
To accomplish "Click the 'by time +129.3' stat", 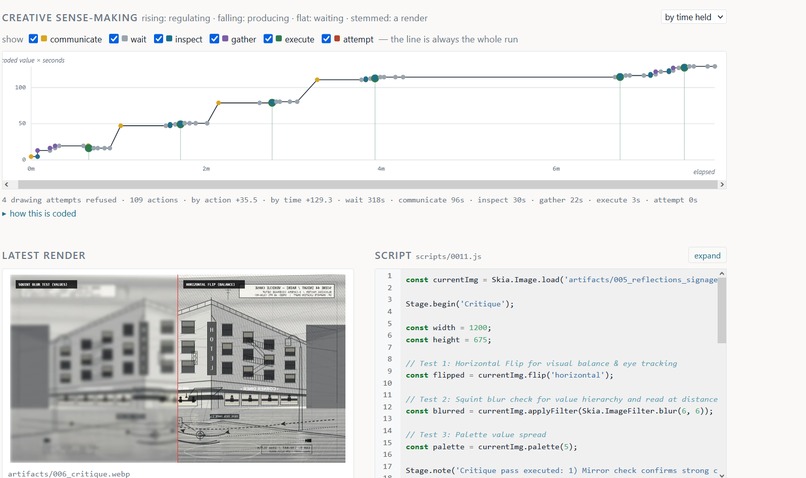I will pos(301,200).
